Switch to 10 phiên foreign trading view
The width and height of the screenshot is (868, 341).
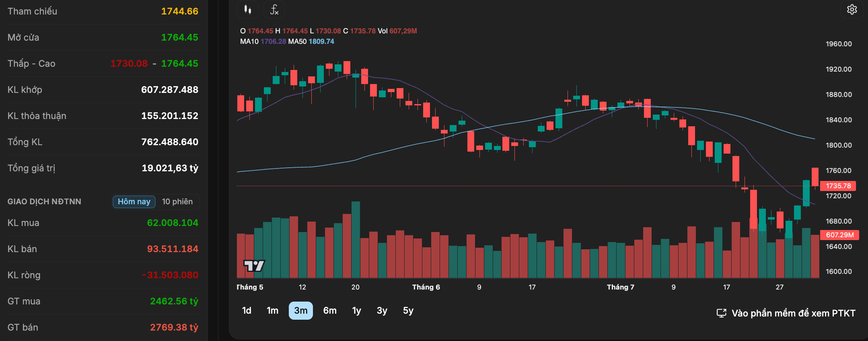click(177, 201)
